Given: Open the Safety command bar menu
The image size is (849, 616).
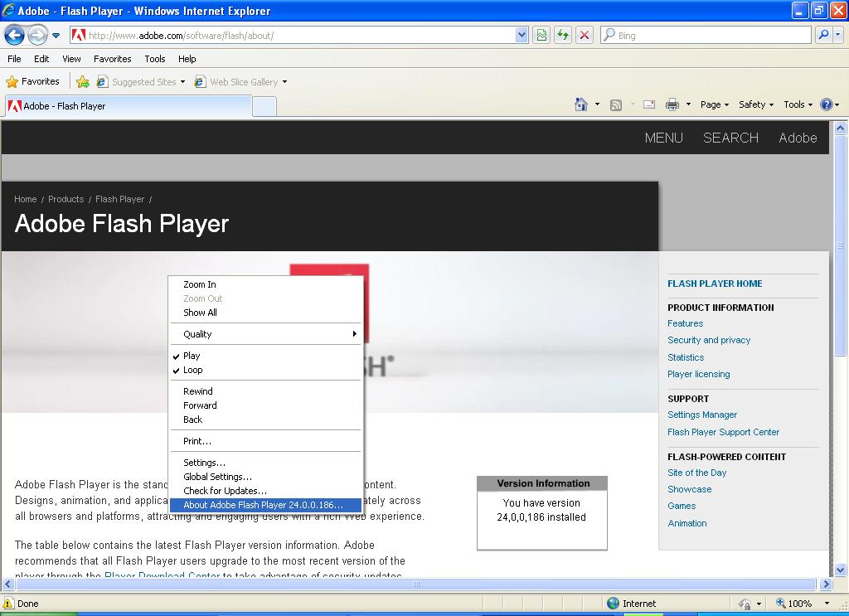Looking at the screenshot, I should pos(756,104).
